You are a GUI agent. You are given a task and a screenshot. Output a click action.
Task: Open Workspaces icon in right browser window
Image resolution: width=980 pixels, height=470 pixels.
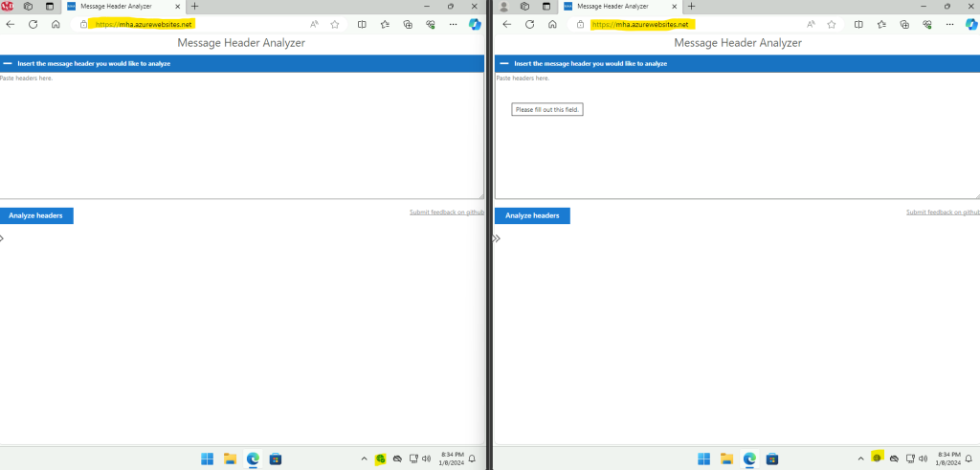(524, 7)
